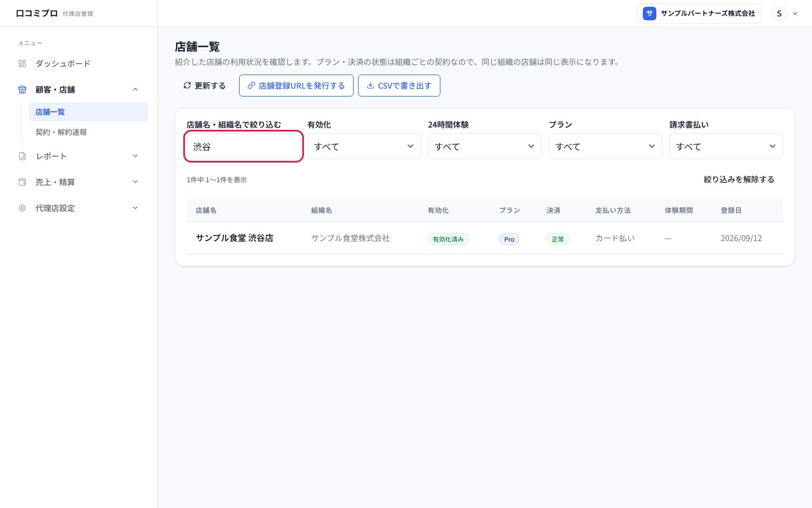
Task: Click the report icon beside レポート
Action: point(22,156)
